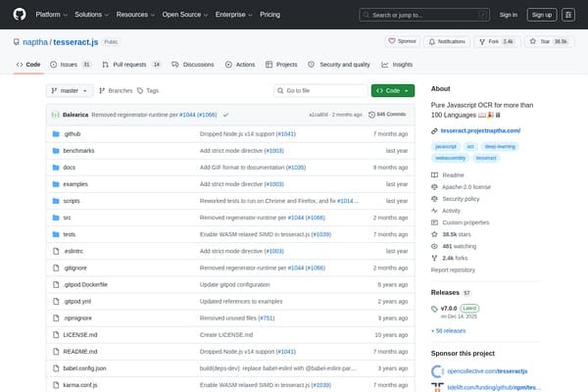Click the .eslintrc file icon
The height and width of the screenshot is (392, 588).
click(56, 251)
